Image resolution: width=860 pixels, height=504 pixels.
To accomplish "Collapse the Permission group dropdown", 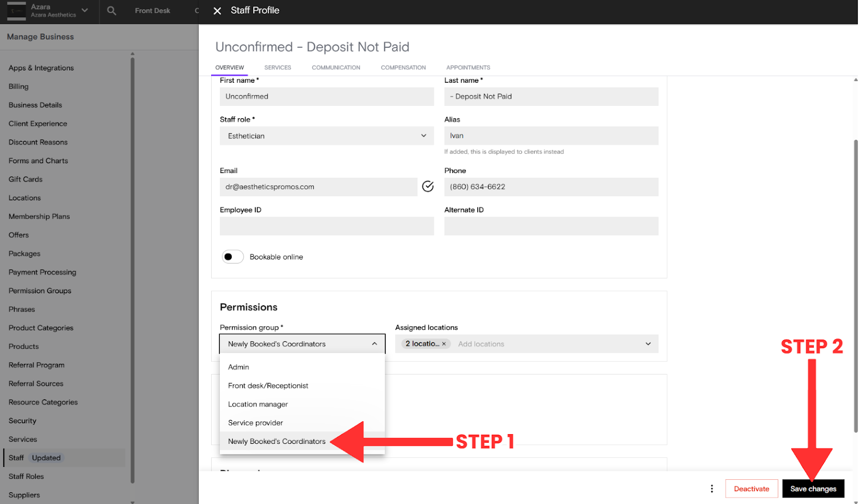I will (x=374, y=344).
